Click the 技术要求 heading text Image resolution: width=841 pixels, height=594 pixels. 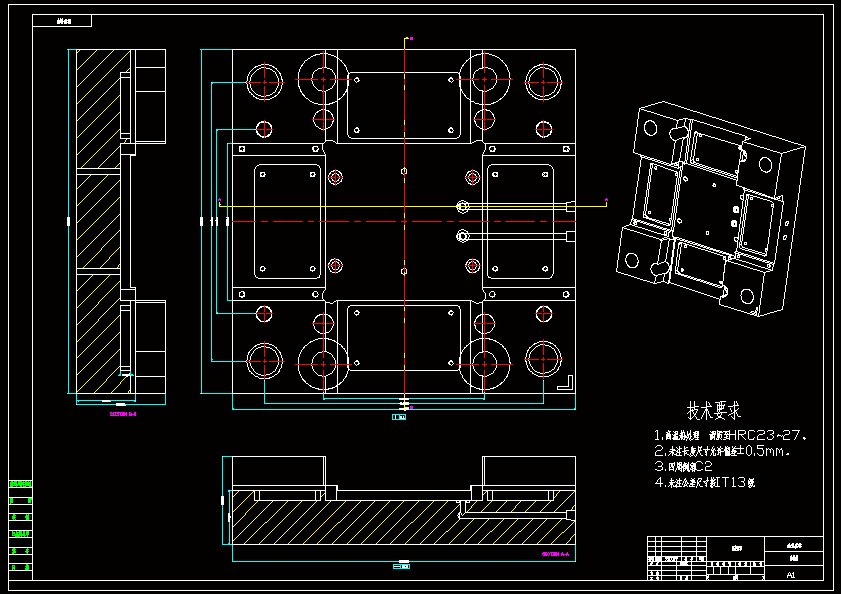pos(714,410)
